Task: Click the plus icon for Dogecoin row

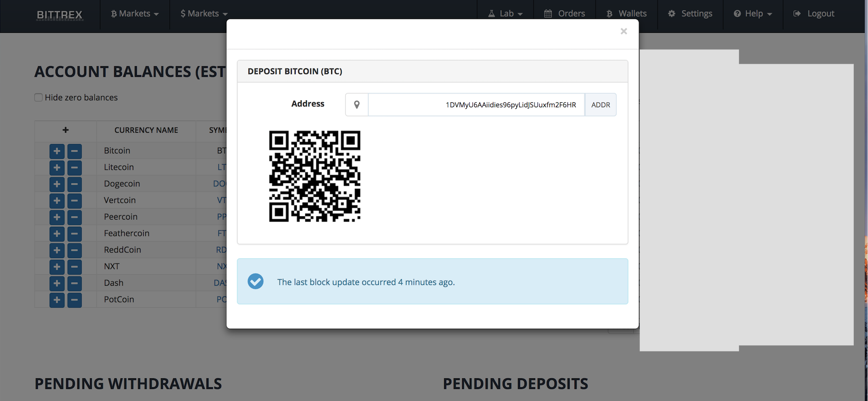Action: tap(57, 184)
